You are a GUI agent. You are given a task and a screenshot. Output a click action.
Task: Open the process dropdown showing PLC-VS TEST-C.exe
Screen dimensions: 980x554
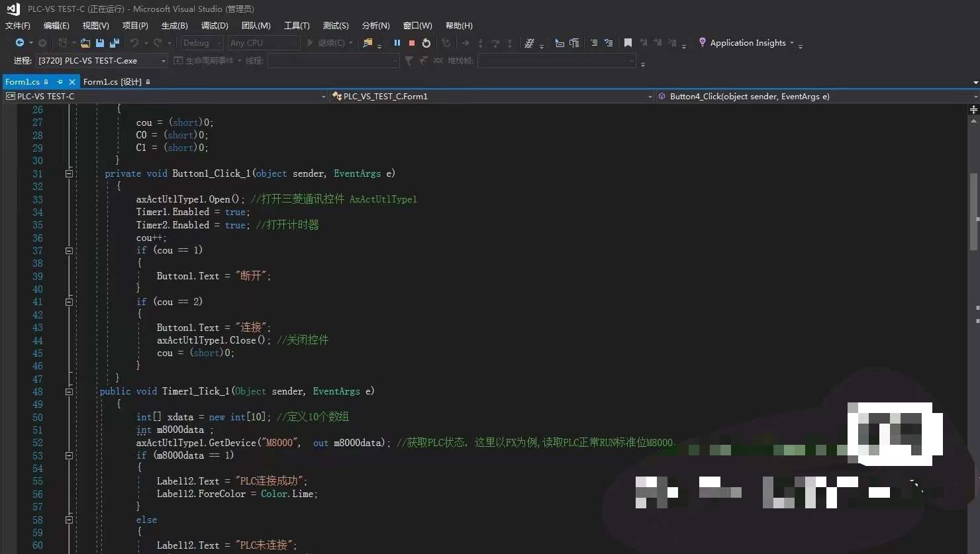coord(102,61)
